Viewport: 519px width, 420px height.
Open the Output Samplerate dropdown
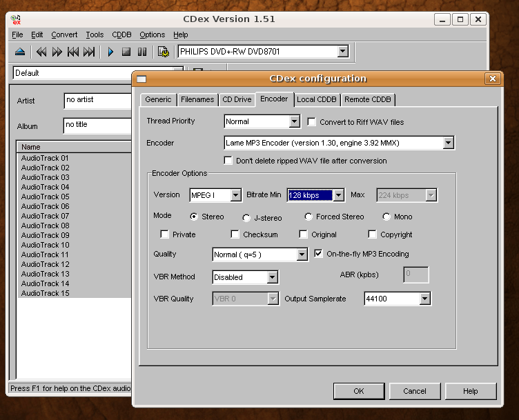[425, 299]
